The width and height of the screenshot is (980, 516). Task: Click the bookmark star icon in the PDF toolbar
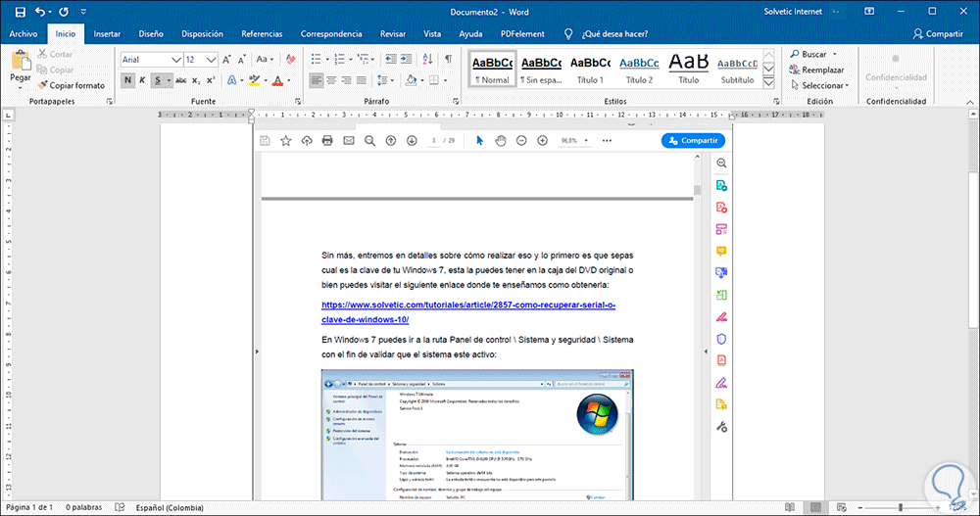[x=285, y=141]
